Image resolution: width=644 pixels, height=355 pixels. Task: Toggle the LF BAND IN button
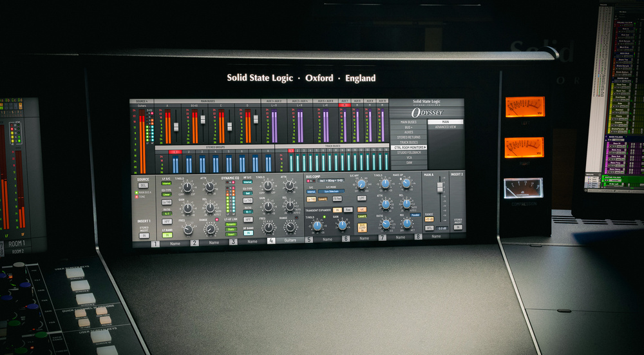tap(167, 235)
